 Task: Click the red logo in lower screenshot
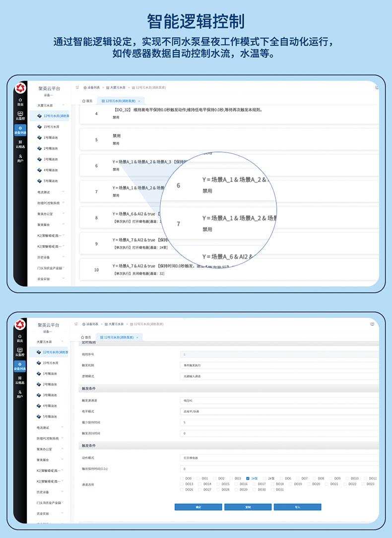click(x=20, y=325)
